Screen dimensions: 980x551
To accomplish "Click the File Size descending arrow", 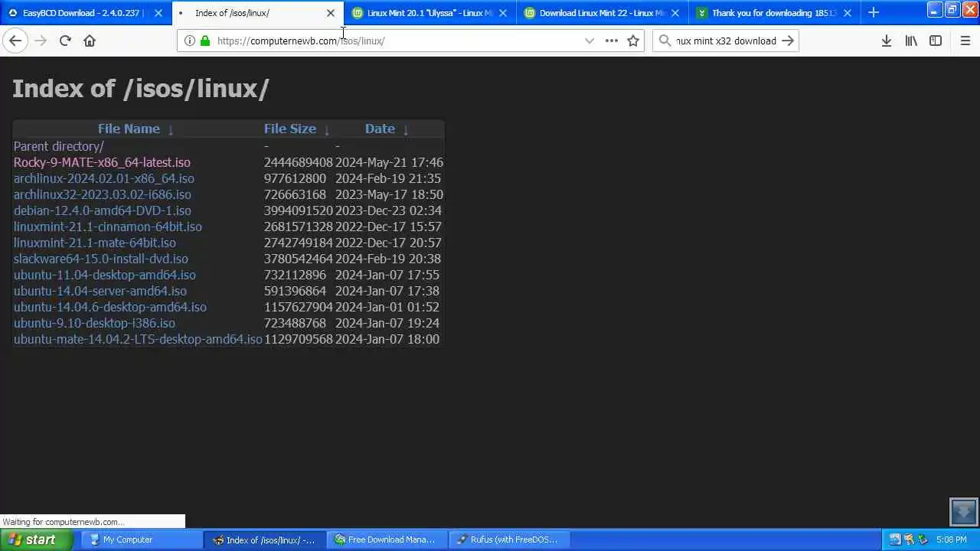I will [x=327, y=130].
